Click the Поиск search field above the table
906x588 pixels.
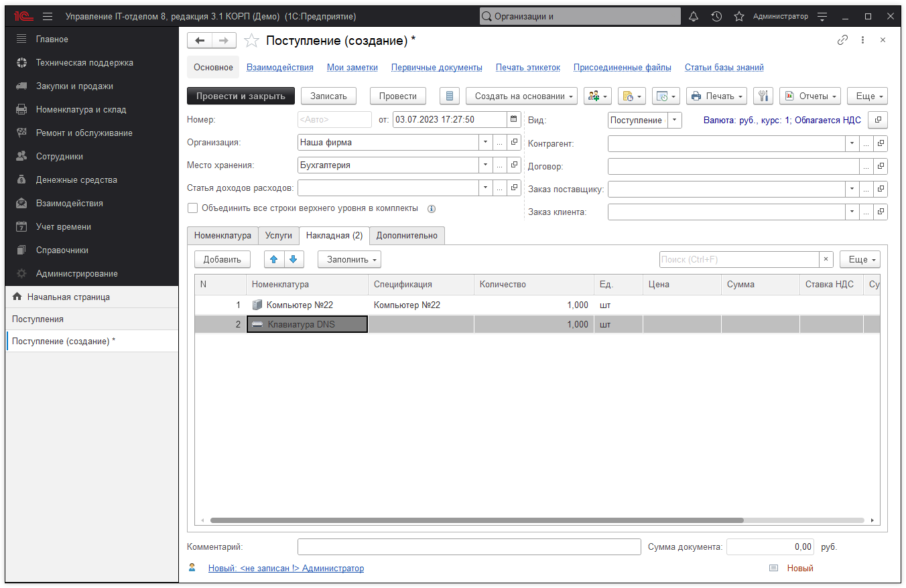(x=737, y=259)
